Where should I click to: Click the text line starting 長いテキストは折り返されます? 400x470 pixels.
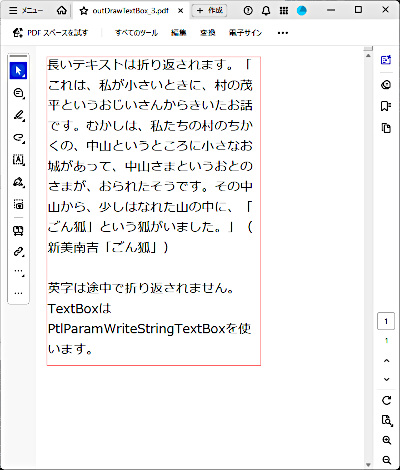(150, 65)
